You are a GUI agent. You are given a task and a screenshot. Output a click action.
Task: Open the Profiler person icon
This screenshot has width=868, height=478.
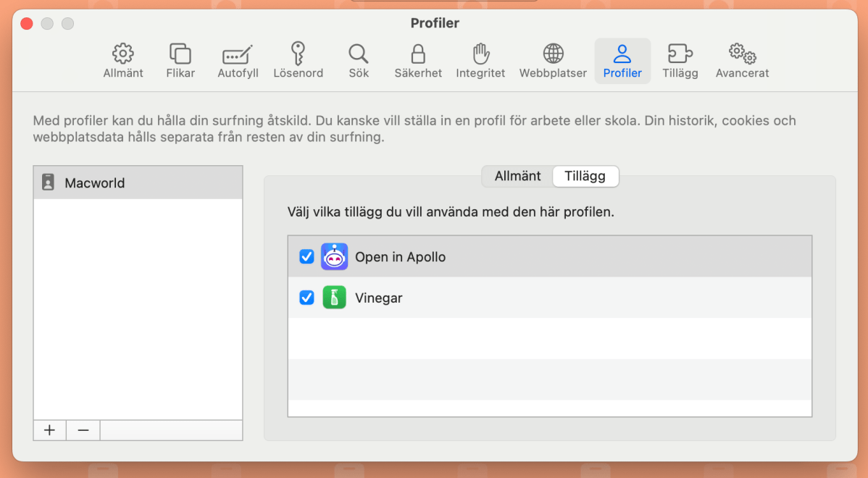(x=622, y=60)
